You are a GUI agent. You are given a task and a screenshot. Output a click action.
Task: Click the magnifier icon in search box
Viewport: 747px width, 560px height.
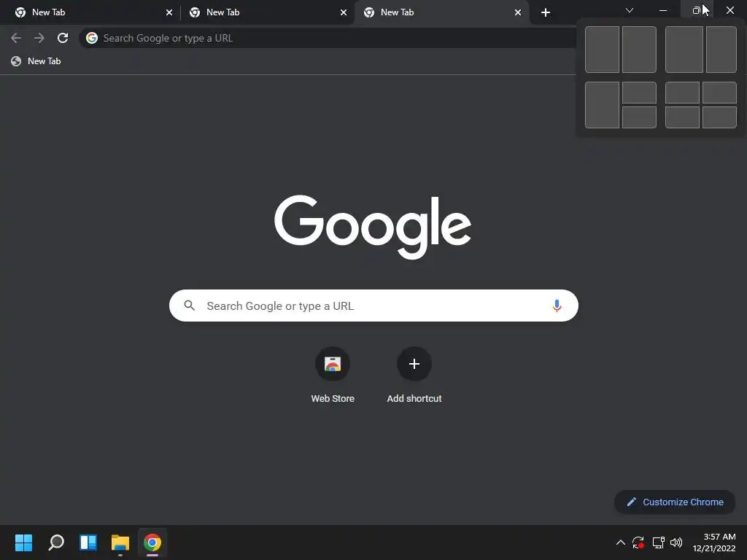pyautogui.click(x=189, y=306)
